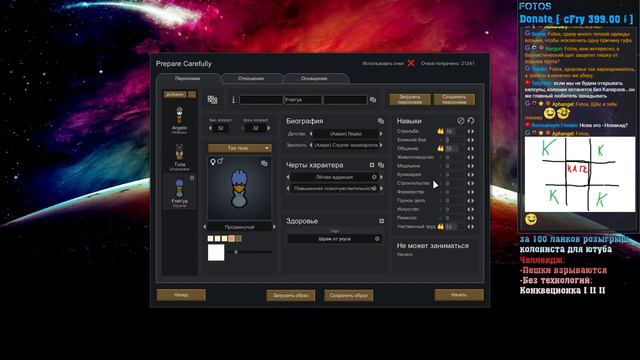Increase the Стрельба skill level
The height and width of the screenshot is (360, 640).
[x=473, y=131]
